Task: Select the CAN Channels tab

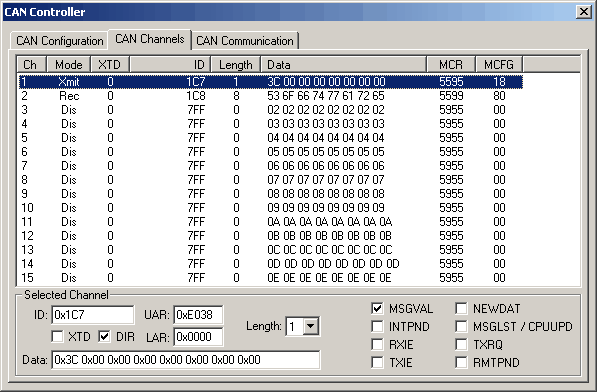Action: click(x=150, y=39)
